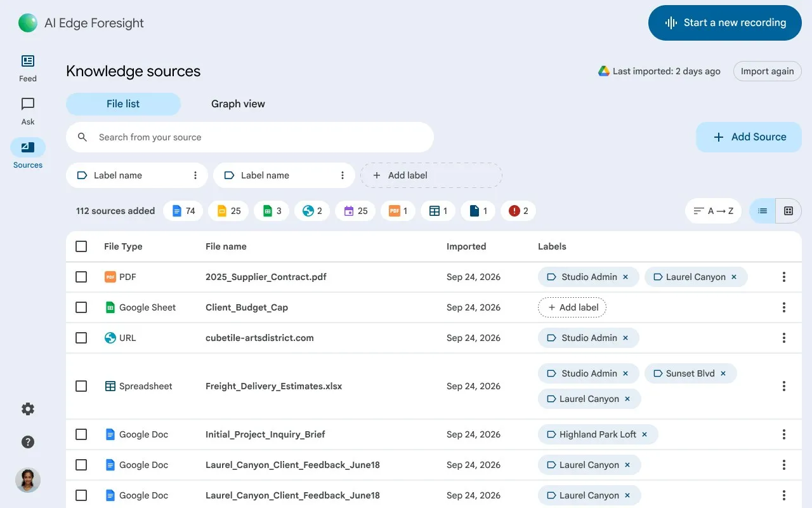This screenshot has width=812, height=508.
Task: Open the settings gear icon
Action: tap(28, 409)
